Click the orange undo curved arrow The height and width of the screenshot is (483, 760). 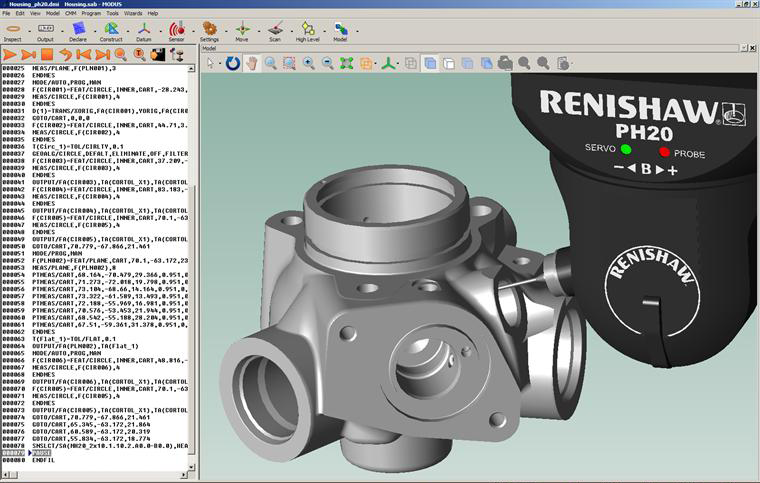click(x=65, y=55)
